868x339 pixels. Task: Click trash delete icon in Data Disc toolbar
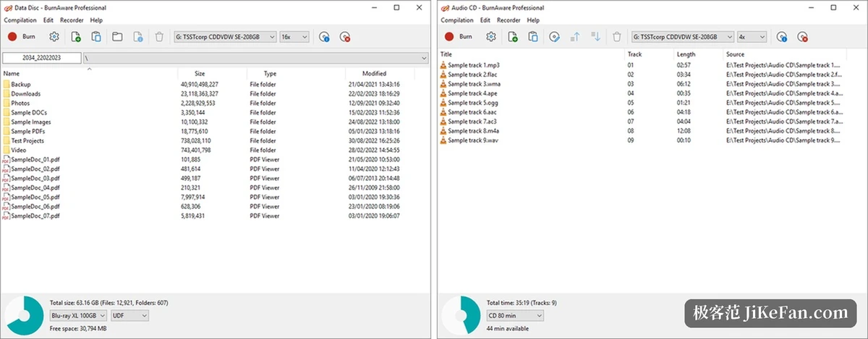click(x=159, y=36)
